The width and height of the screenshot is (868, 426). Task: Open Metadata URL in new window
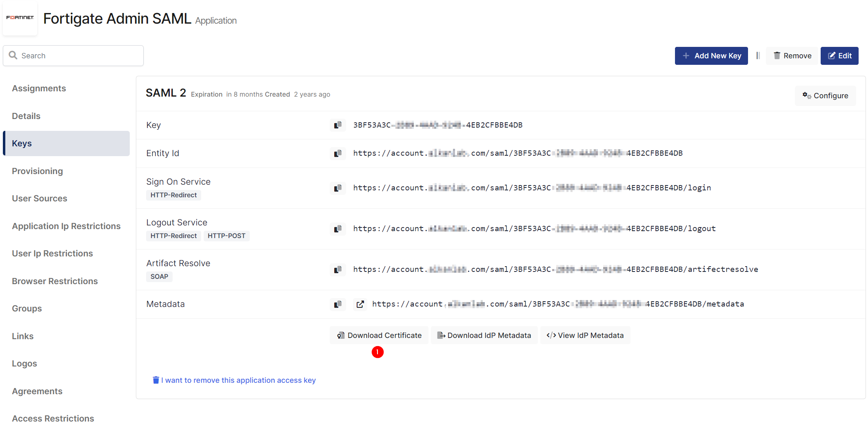click(360, 304)
